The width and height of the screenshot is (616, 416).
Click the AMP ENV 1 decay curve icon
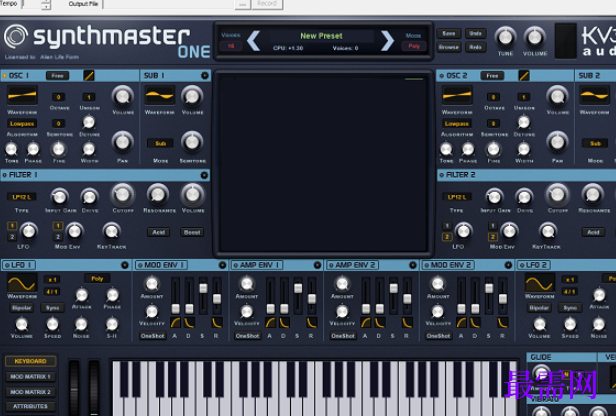[x=284, y=323]
